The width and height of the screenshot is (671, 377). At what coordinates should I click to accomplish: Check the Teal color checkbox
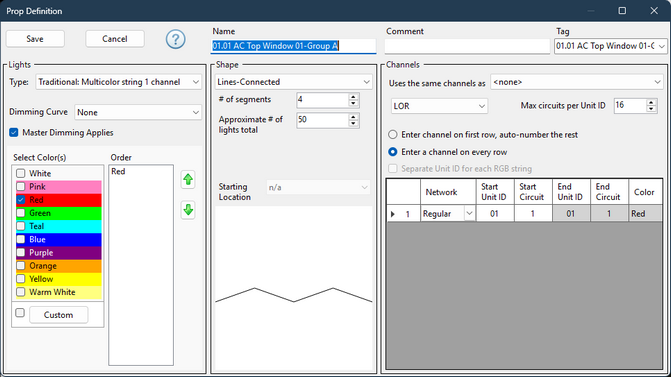point(21,226)
